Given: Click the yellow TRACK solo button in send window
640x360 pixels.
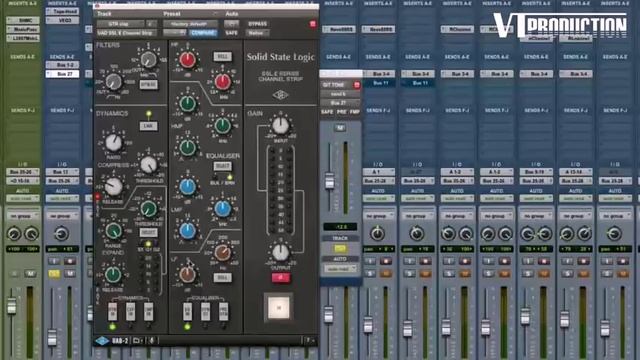Looking at the screenshot, I should coord(340,248).
